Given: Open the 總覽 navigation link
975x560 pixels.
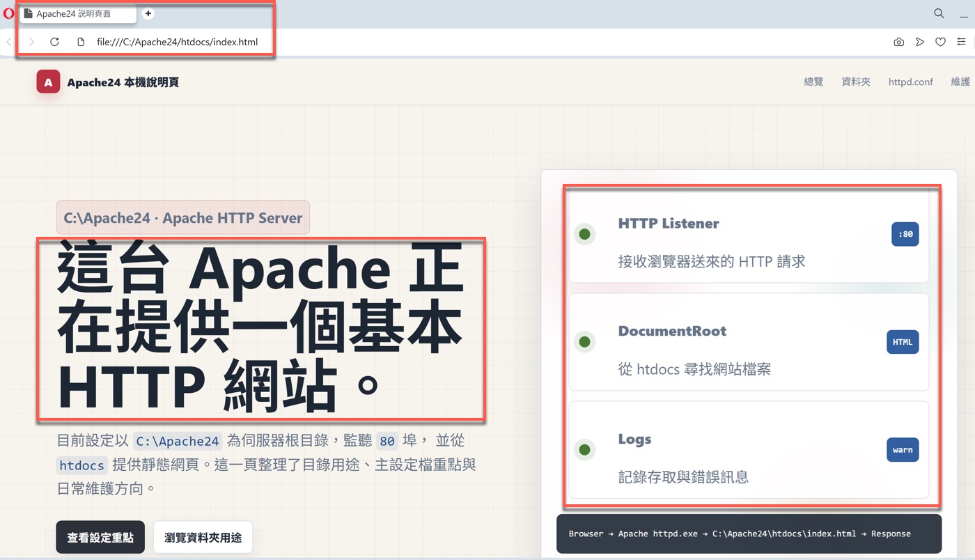Looking at the screenshot, I should coord(813,82).
